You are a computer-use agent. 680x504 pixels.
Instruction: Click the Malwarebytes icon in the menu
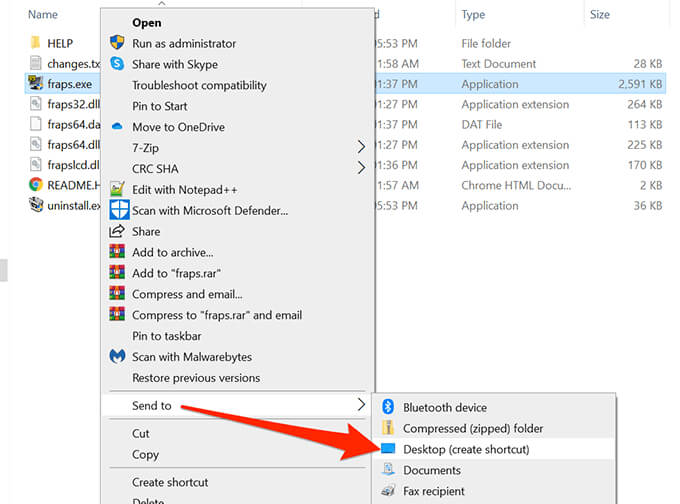tap(117, 356)
